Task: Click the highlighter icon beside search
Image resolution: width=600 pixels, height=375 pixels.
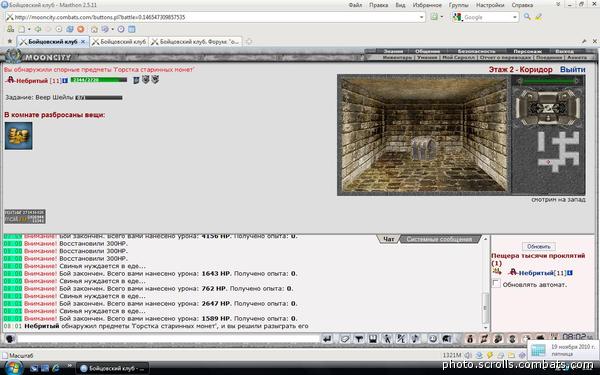Action: (x=538, y=17)
